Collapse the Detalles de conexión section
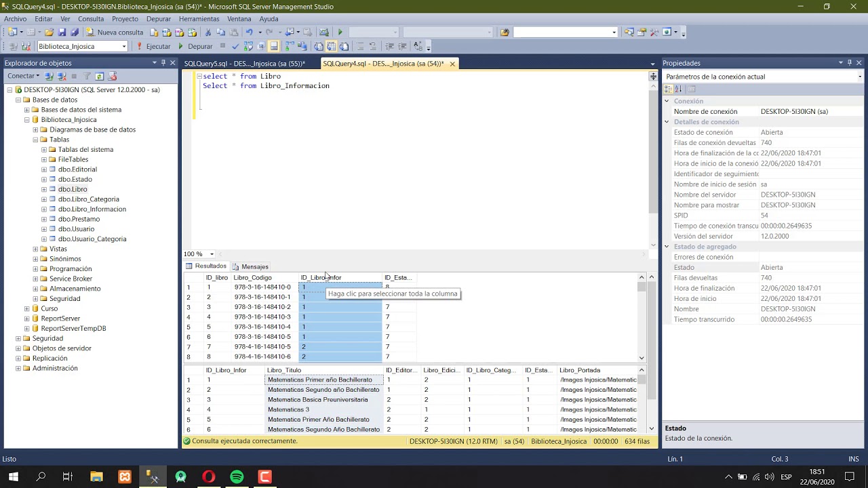Screen dimensions: 868x488 (x=667, y=122)
